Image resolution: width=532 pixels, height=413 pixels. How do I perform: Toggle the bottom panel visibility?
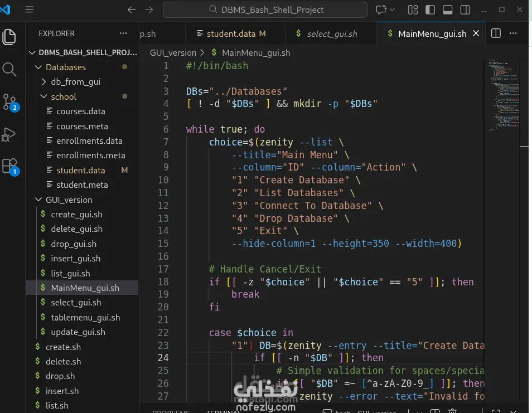click(447, 9)
